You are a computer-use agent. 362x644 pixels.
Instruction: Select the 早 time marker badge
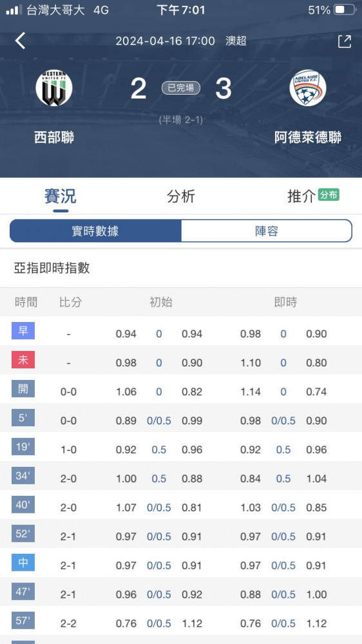23,330
